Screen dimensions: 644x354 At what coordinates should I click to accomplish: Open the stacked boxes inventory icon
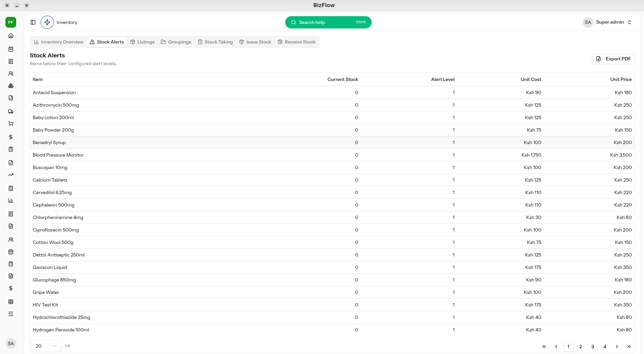click(11, 86)
